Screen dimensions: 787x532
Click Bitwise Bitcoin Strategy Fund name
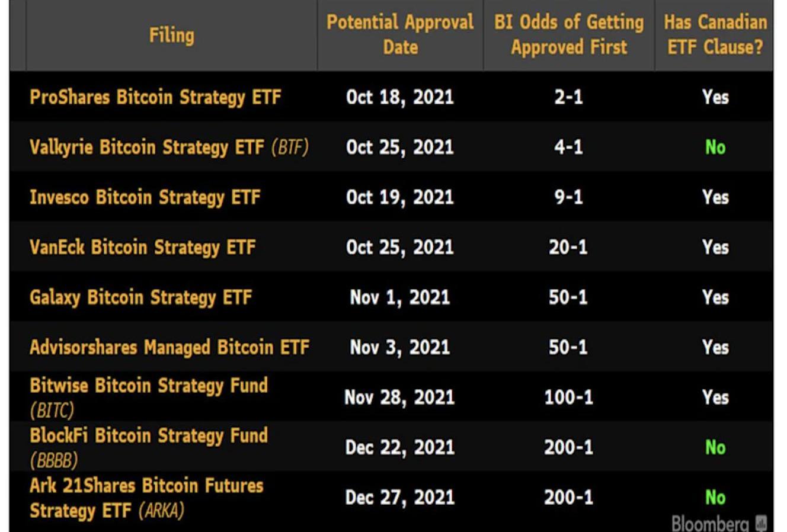pyautogui.click(x=149, y=386)
